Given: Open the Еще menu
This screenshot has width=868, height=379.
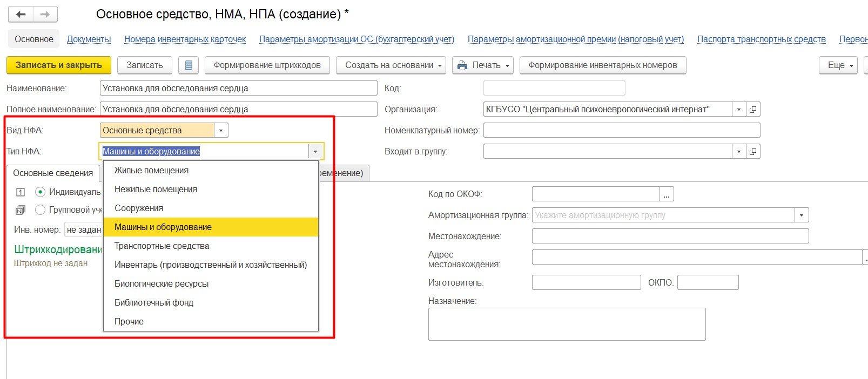Looking at the screenshot, I should pos(838,65).
